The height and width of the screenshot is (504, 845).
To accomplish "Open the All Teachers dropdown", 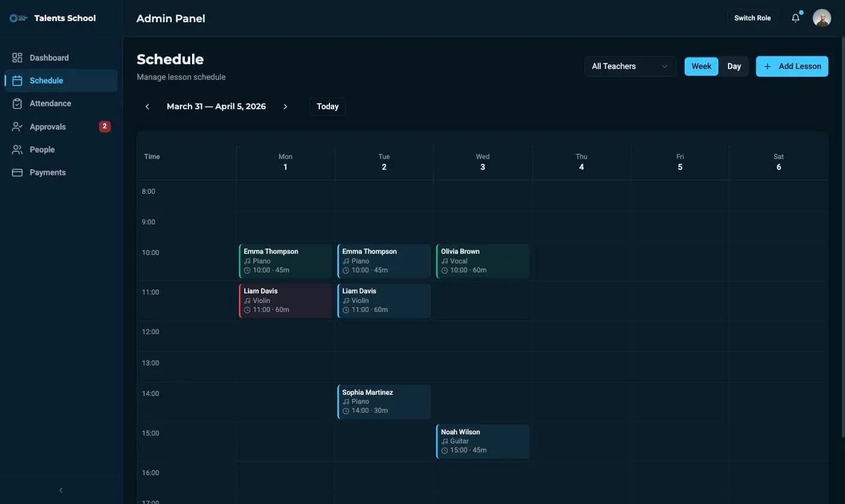I will tap(630, 67).
